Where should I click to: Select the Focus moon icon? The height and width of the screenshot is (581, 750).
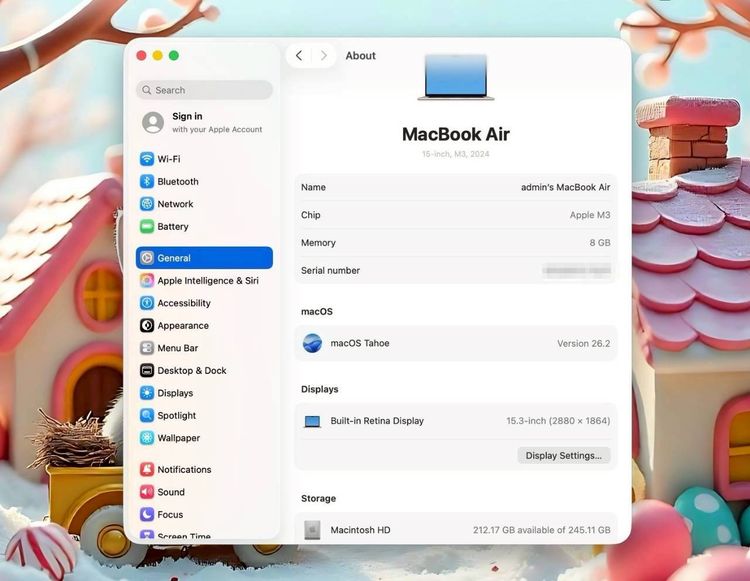pos(147,514)
